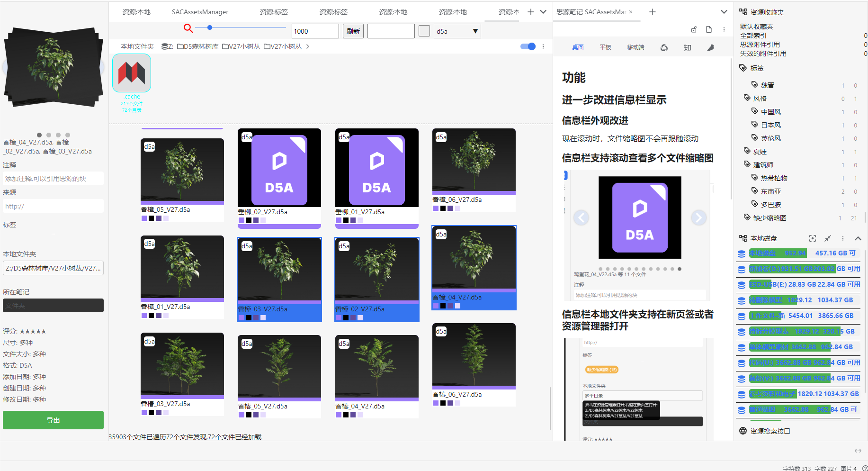Open the .cache folder icon
The width and height of the screenshot is (868, 471).
132,73
